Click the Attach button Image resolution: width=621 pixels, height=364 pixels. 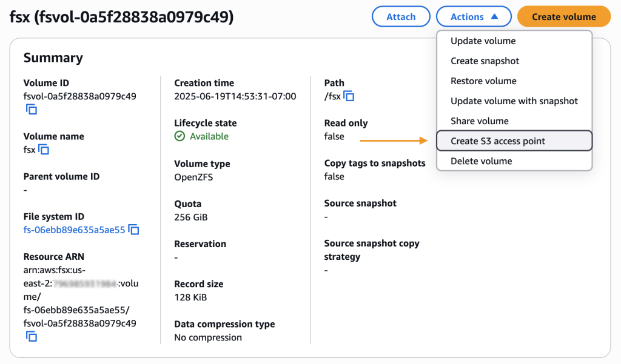click(x=401, y=16)
